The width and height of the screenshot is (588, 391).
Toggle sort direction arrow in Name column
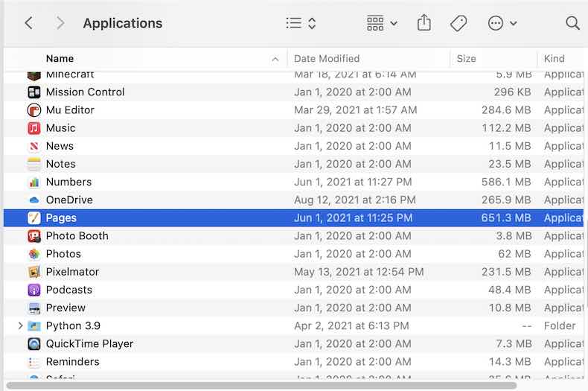point(275,60)
